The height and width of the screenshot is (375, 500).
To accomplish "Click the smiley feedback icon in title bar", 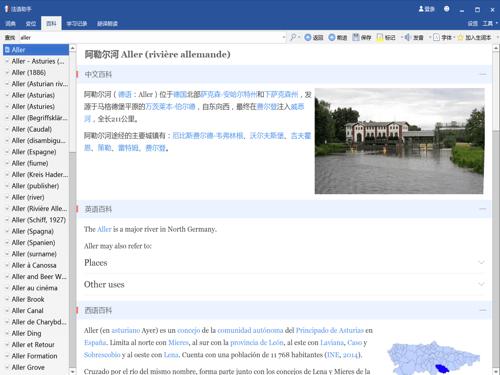I will point(447,9).
